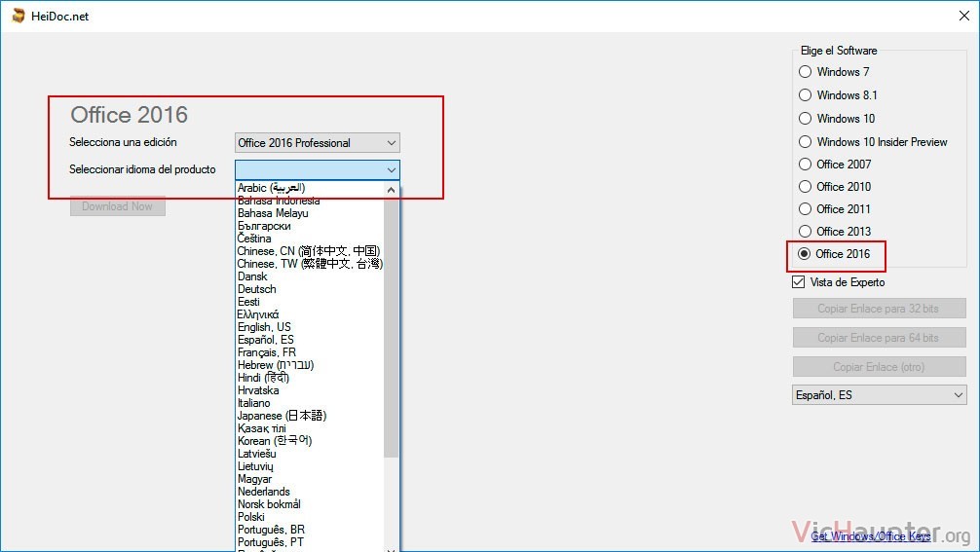The image size is (980, 552).
Task: Choose Português, PT from the list
Action: (x=310, y=542)
